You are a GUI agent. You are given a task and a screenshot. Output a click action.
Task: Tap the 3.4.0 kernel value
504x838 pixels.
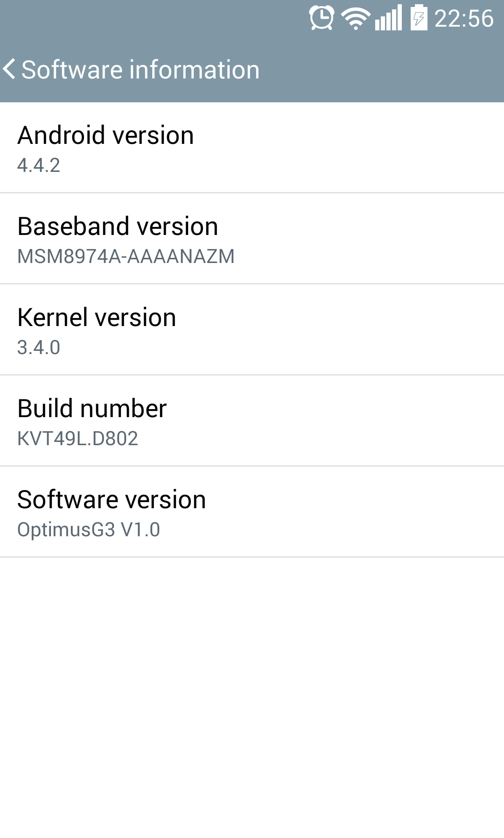[39, 348]
